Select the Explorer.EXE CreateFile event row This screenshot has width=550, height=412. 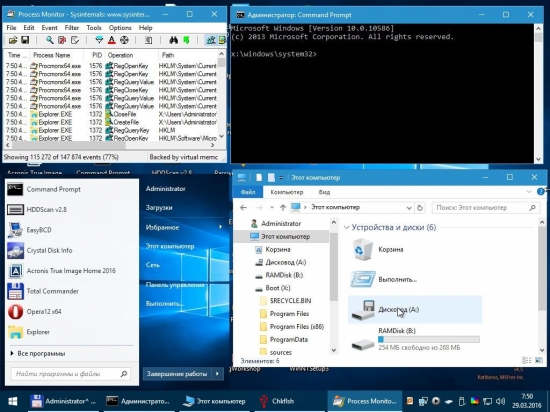click(x=111, y=122)
